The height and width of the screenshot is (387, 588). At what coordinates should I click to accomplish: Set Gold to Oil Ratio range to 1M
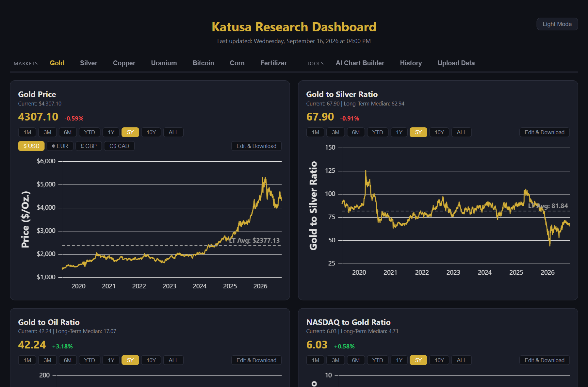[x=27, y=360]
